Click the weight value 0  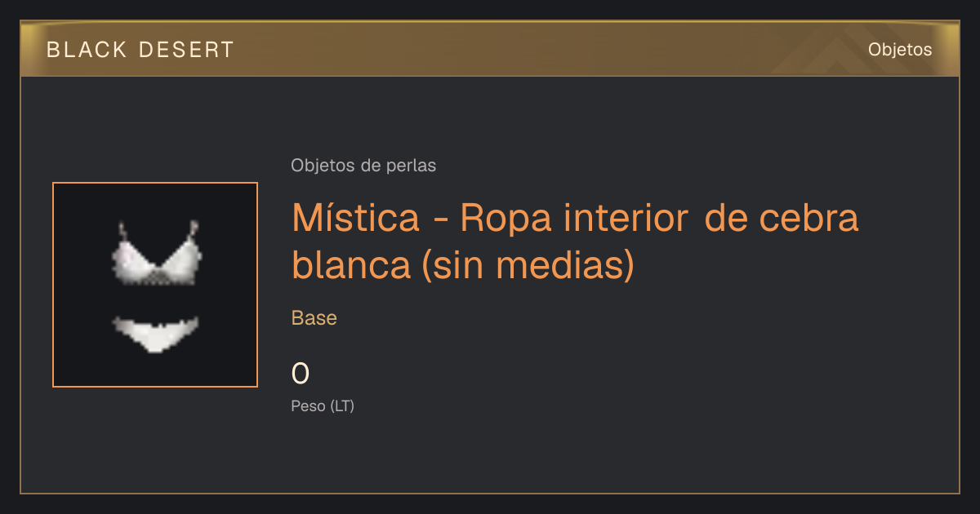tap(301, 374)
